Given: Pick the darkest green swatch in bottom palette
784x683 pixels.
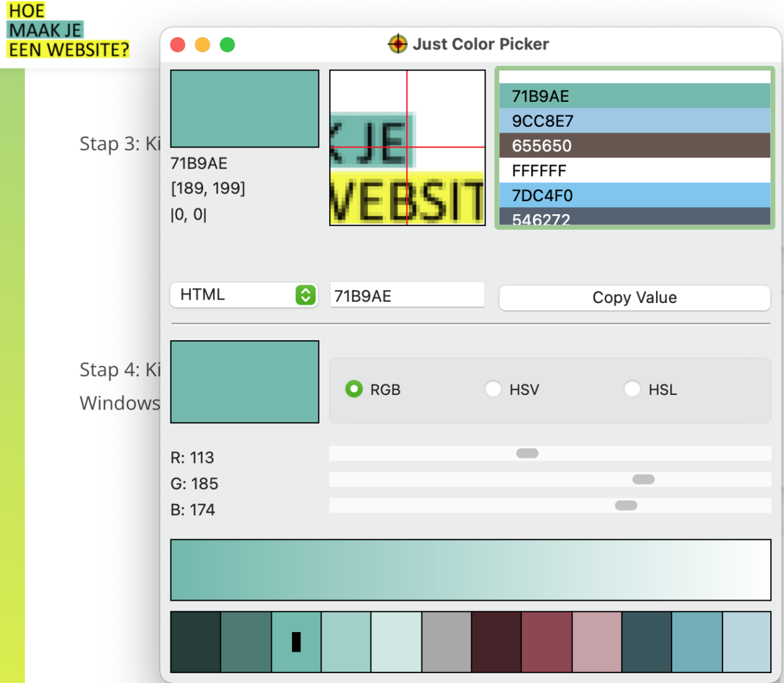Looking at the screenshot, I should point(195,642).
